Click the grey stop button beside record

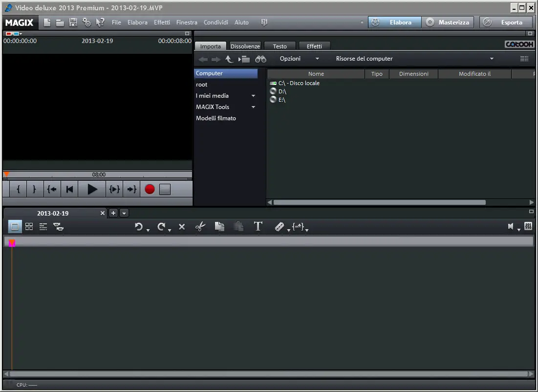pyautogui.click(x=165, y=190)
